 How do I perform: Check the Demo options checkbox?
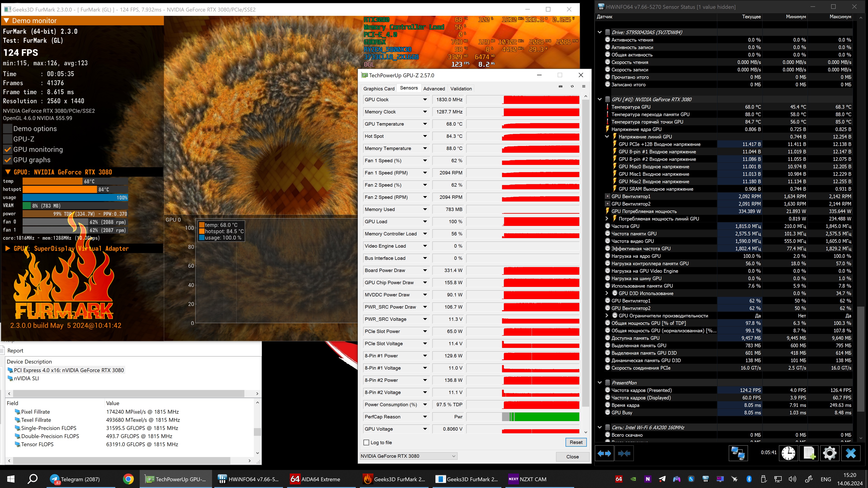click(x=7, y=129)
